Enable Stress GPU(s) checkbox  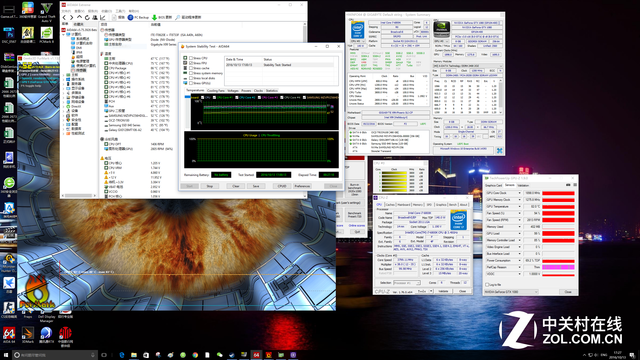click(191, 83)
